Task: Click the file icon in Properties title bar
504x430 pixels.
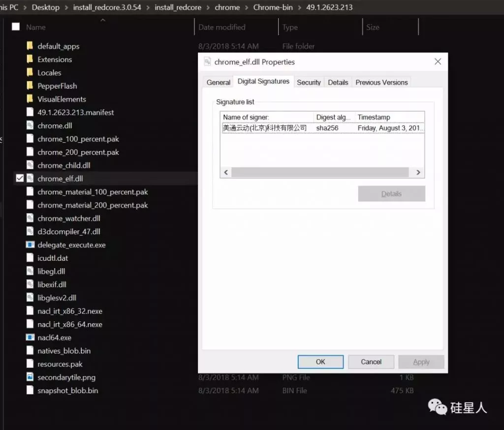Action: pyautogui.click(x=208, y=61)
